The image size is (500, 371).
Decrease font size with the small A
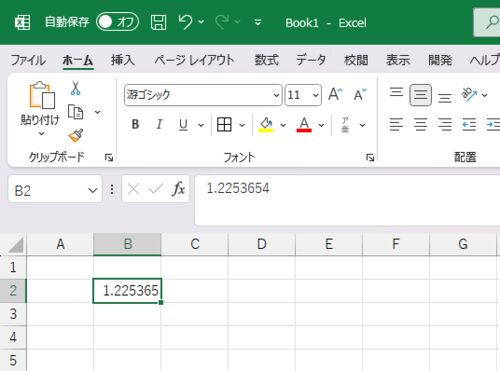tap(360, 95)
